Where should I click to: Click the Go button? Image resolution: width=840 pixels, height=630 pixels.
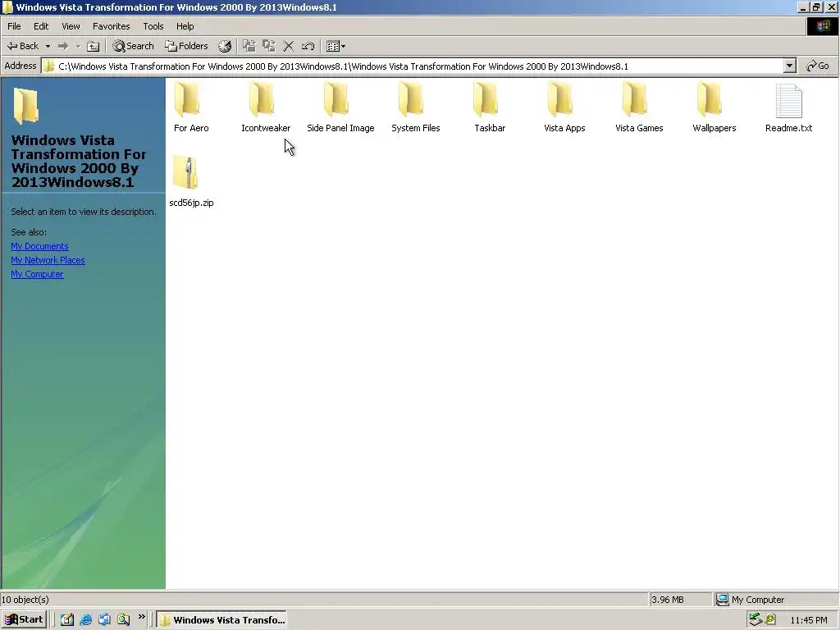[818, 66]
